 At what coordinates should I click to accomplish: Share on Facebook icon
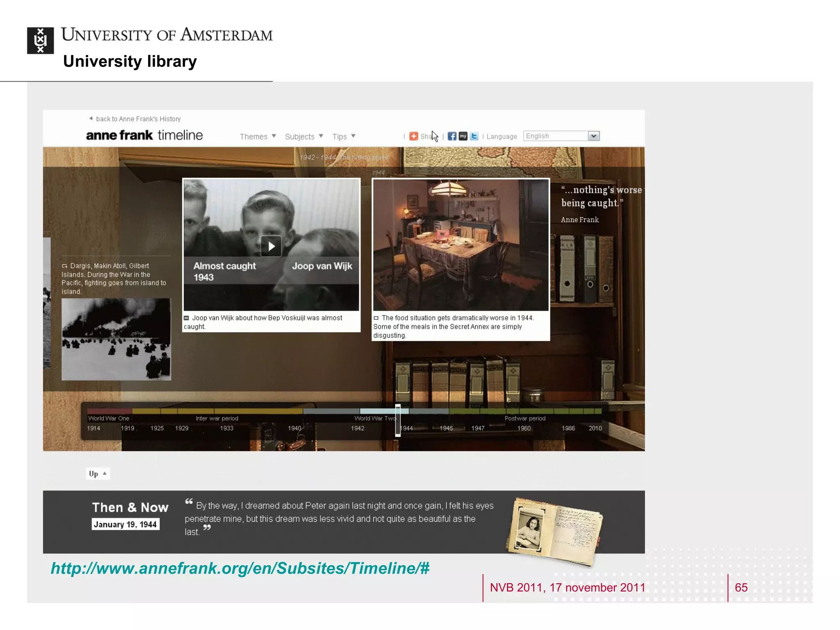click(452, 136)
